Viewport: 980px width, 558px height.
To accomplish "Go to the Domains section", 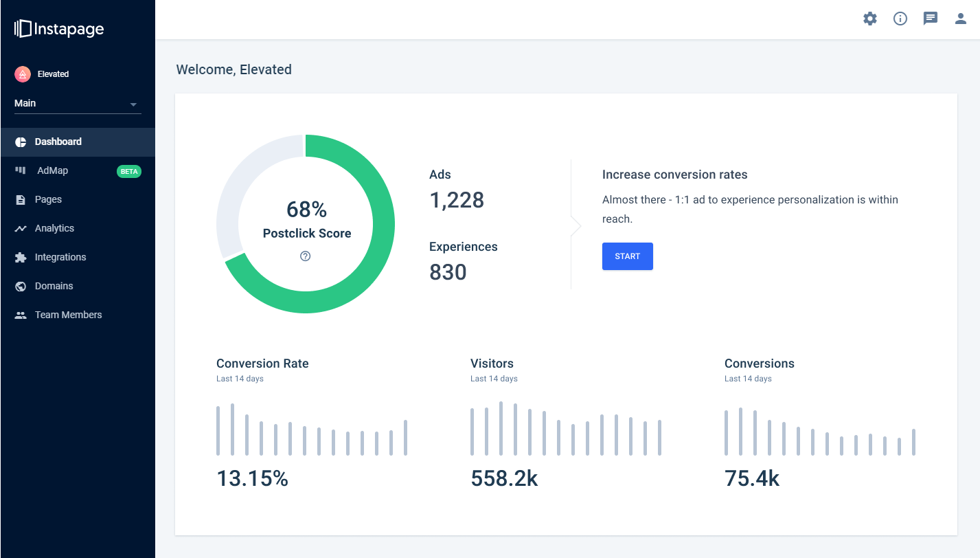I will click(53, 286).
